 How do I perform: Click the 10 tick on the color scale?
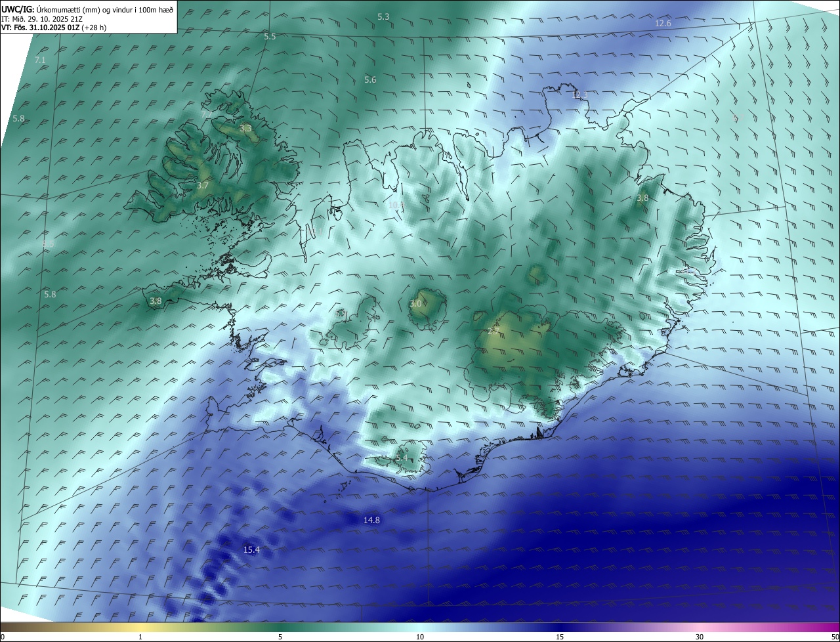420,637
